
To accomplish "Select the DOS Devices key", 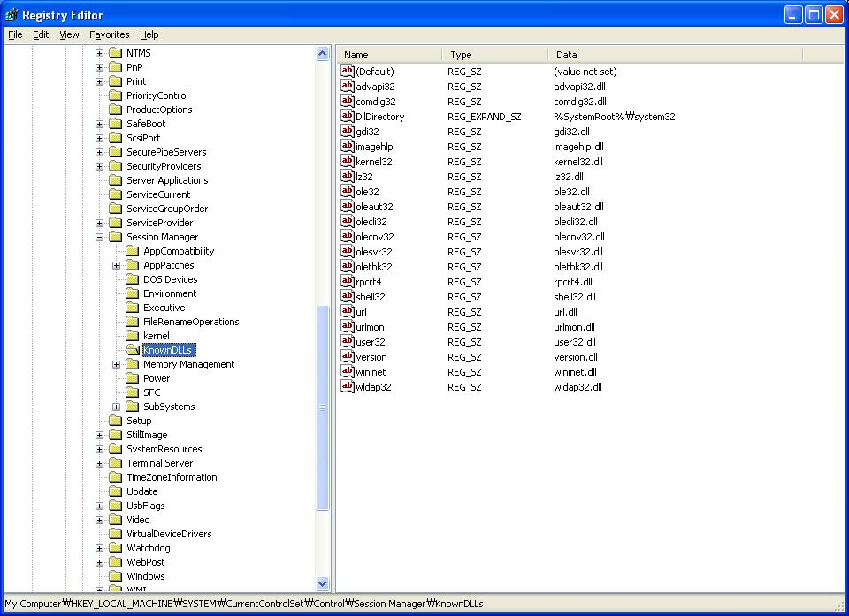I will pos(170,279).
